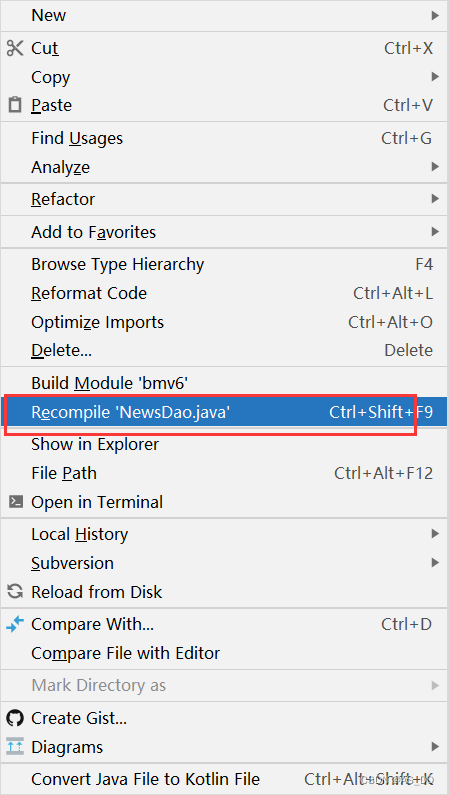Select Recompile 'NewsDao.java'
This screenshot has height=795, width=449.
click(224, 412)
